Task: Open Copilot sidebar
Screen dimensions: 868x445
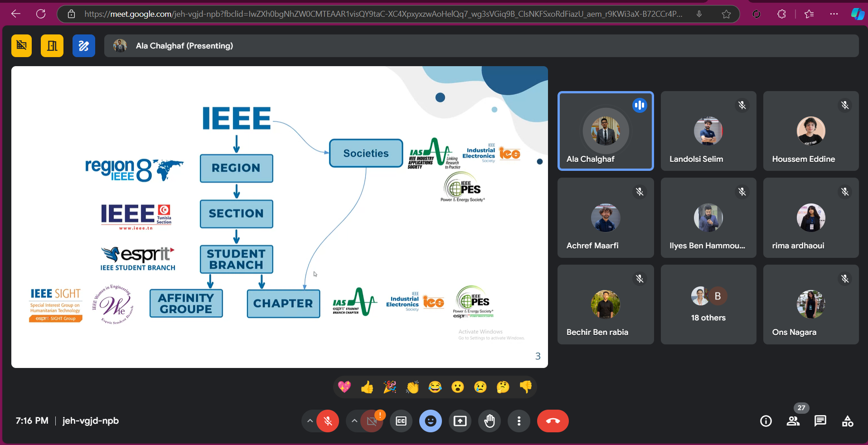Action: pos(858,14)
